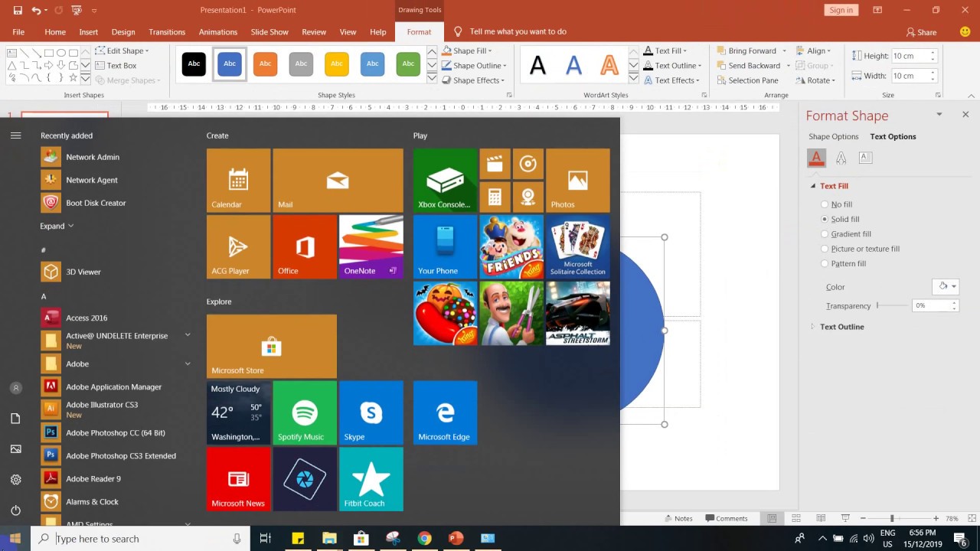
Task: Open the File menu
Action: 18,32
